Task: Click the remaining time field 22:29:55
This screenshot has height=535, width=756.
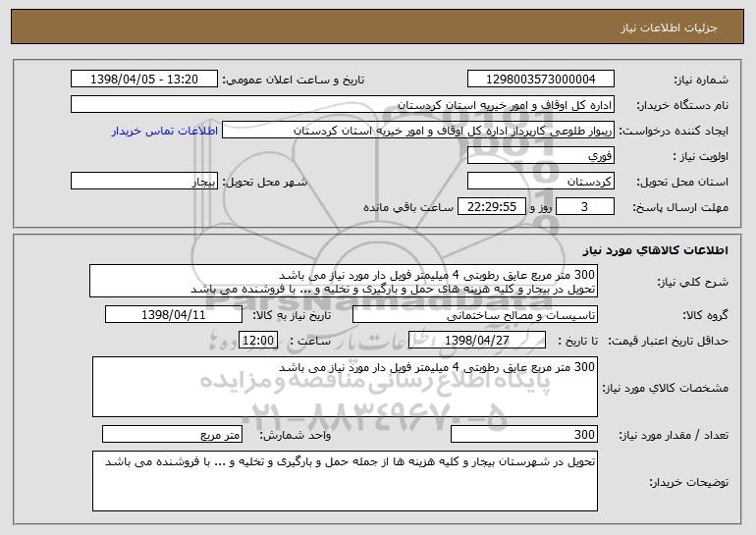Action: click(x=491, y=206)
